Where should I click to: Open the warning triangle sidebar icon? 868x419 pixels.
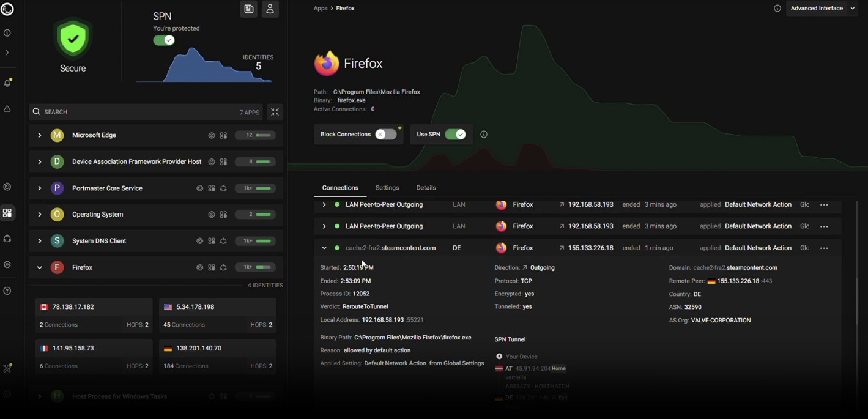(x=7, y=109)
